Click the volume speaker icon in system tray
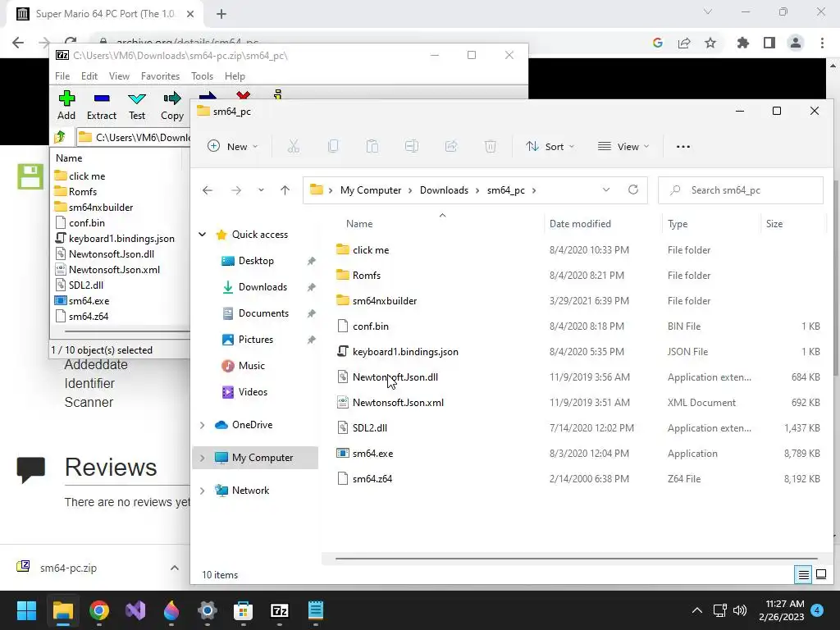840x630 pixels. point(740,610)
